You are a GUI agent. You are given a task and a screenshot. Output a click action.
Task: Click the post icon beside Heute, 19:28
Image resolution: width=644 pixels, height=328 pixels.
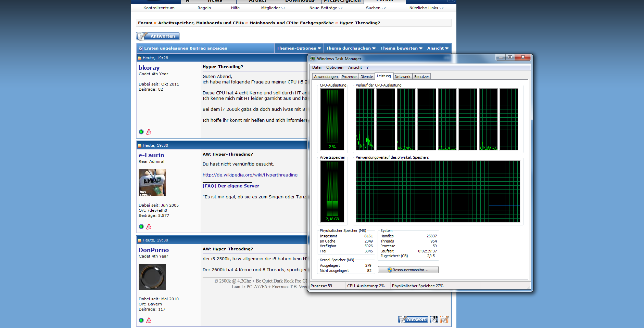140,58
